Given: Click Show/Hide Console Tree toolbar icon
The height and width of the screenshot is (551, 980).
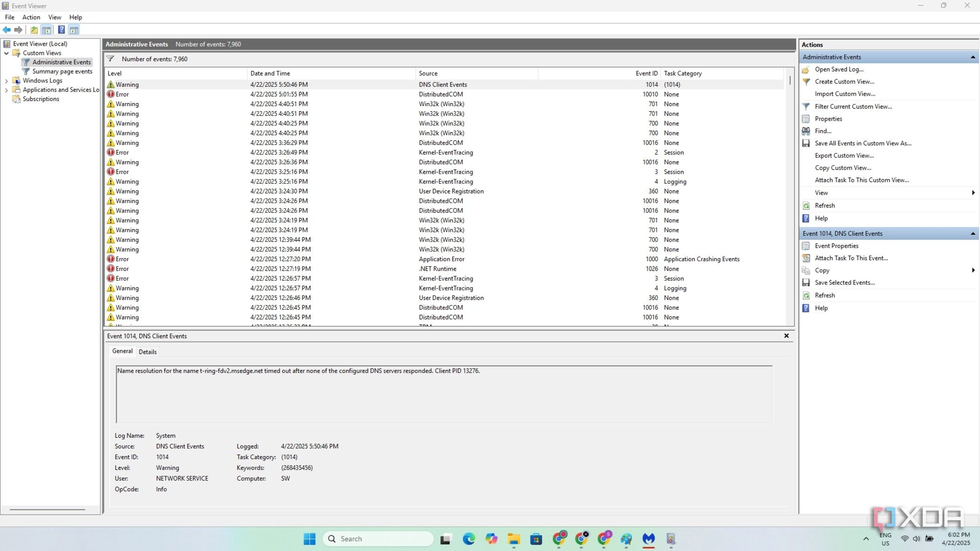Looking at the screenshot, I should tap(46, 30).
